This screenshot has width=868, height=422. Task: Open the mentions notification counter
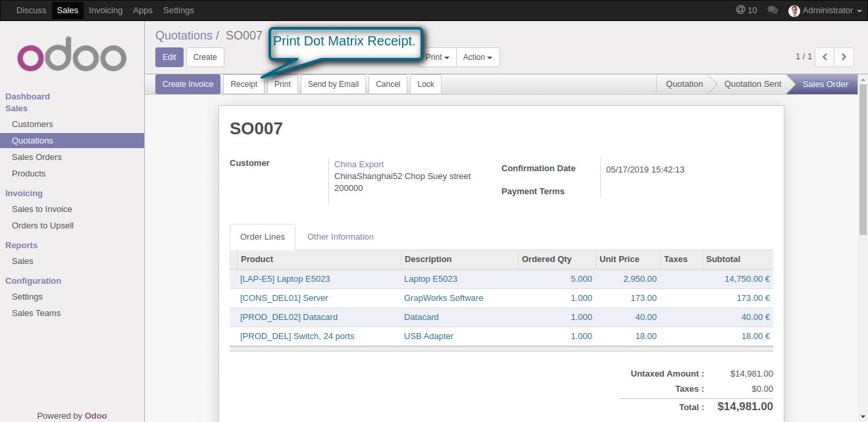746,10
